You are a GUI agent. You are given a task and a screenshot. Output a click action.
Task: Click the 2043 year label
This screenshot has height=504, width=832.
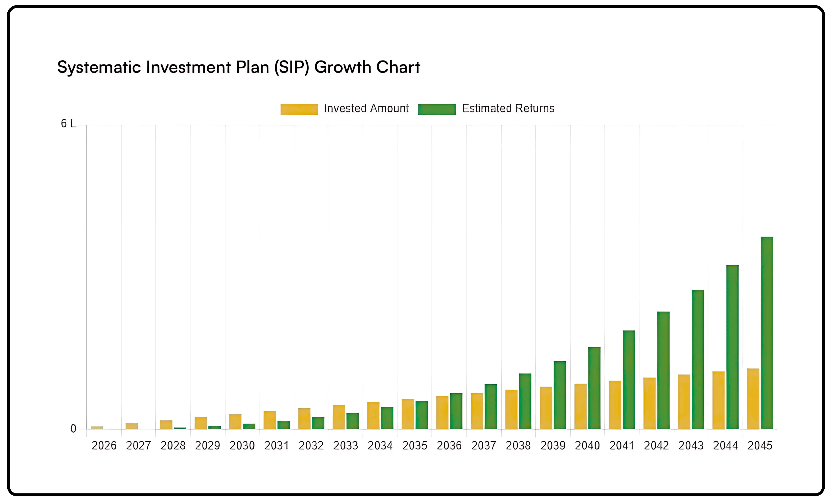(x=691, y=446)
